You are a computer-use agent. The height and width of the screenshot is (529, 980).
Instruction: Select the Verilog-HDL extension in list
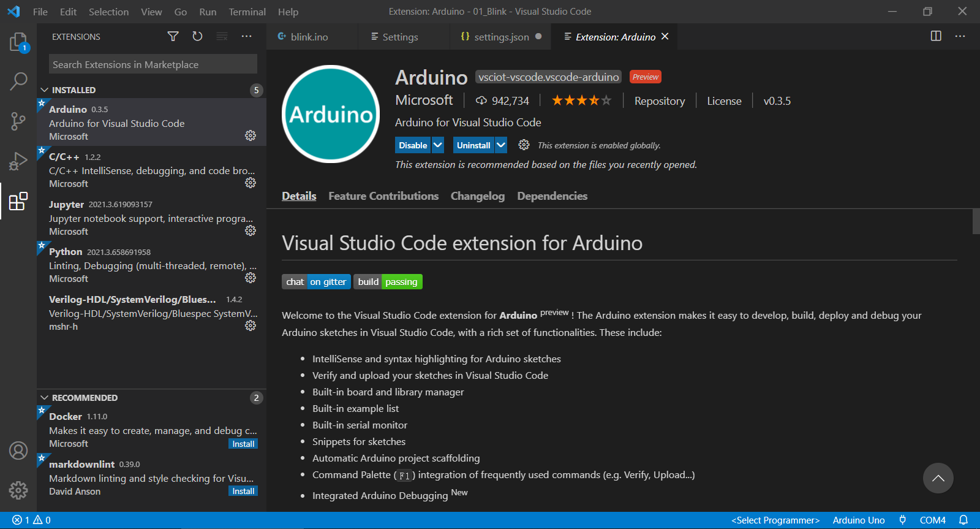tap(151, 313)
